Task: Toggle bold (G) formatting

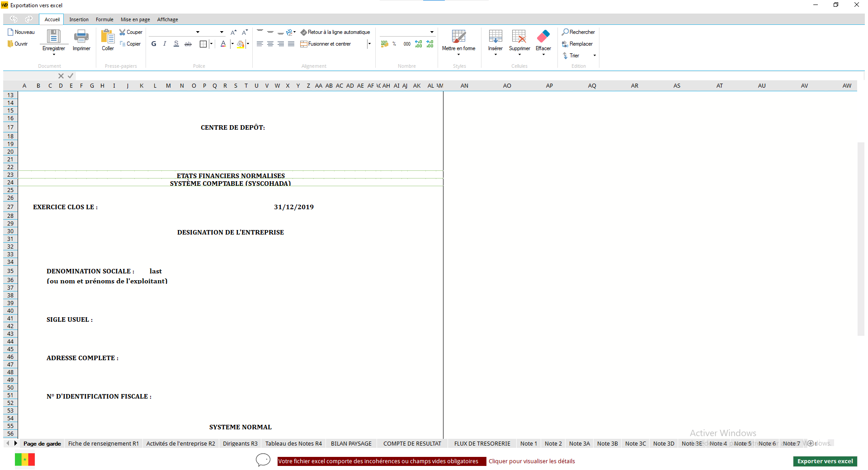Action: coord(154,44)
